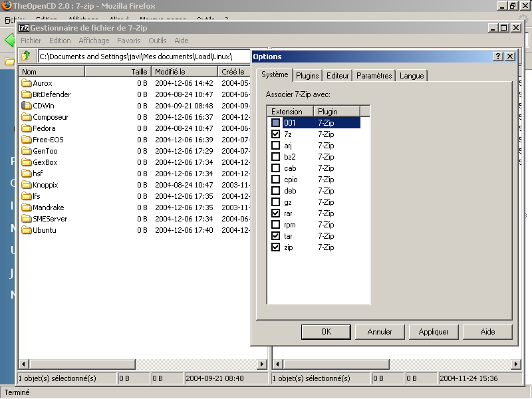Click the GenToo folder icon

[26, 151]
